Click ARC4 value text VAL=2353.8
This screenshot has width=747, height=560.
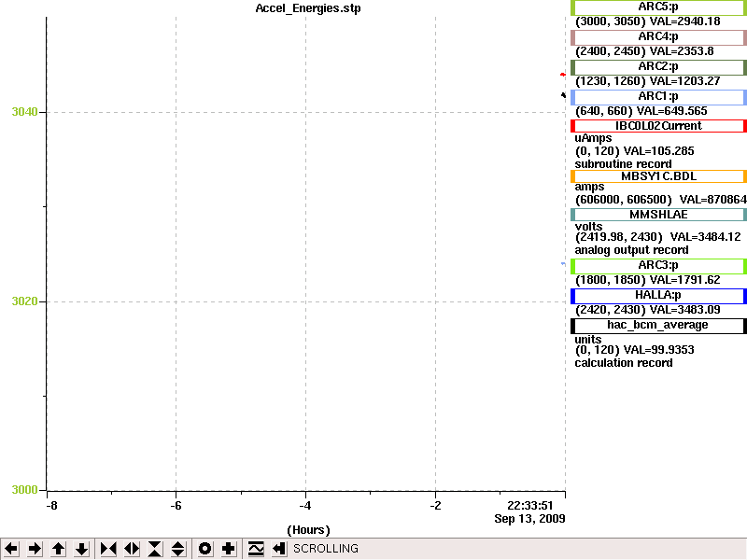point(682,51)
